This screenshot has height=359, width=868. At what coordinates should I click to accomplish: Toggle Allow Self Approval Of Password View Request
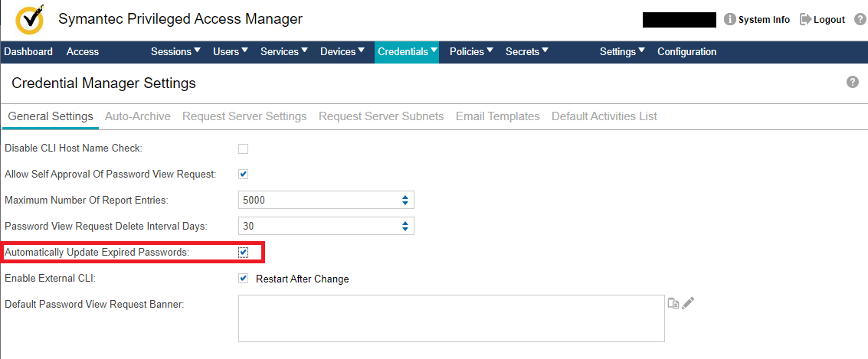243,175
